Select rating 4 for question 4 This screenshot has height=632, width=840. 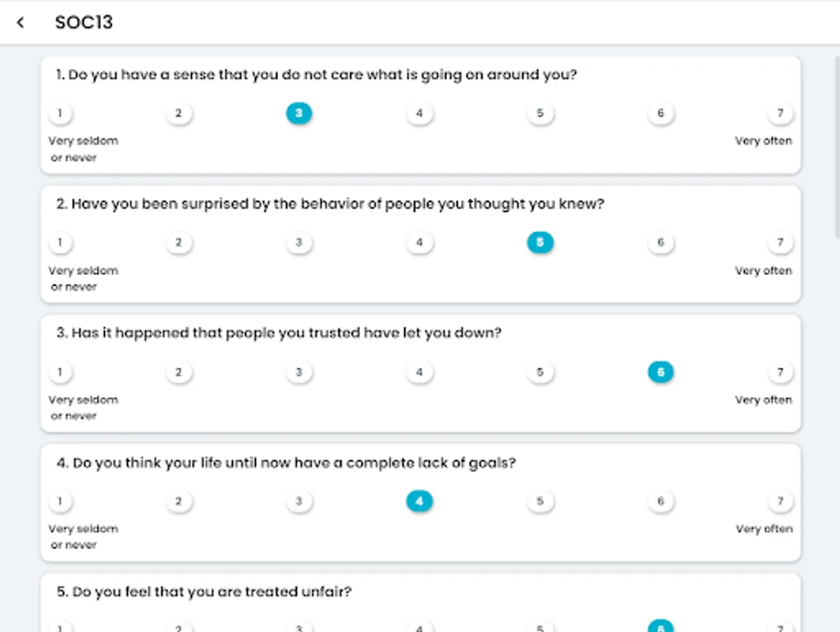pos(420,501)
